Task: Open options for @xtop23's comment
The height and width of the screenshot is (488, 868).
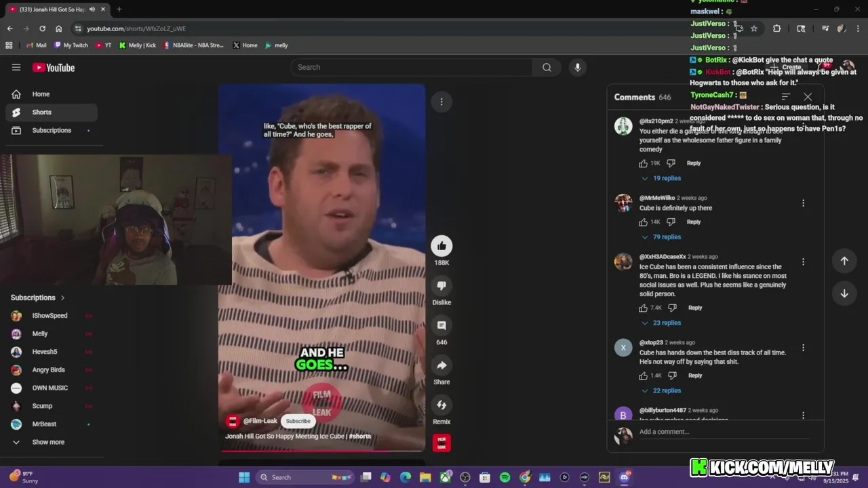Action: (803, 348)
